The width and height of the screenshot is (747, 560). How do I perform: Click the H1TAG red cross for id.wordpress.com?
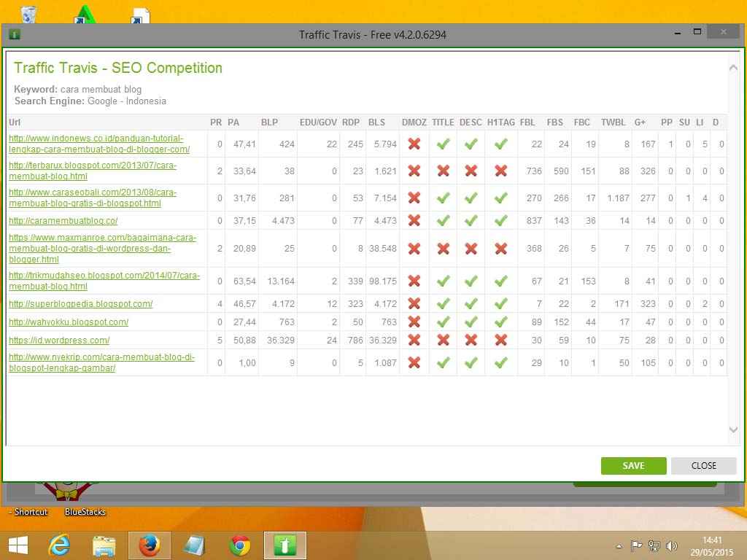pos(500,340)
